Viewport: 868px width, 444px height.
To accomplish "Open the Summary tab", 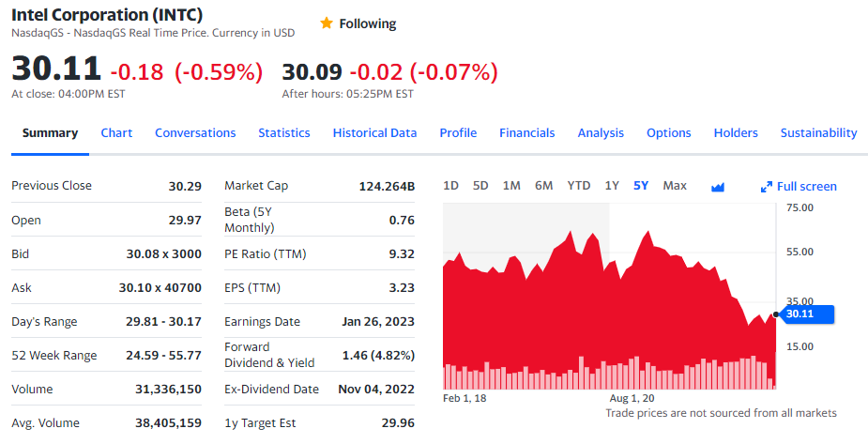I will 50,133.
